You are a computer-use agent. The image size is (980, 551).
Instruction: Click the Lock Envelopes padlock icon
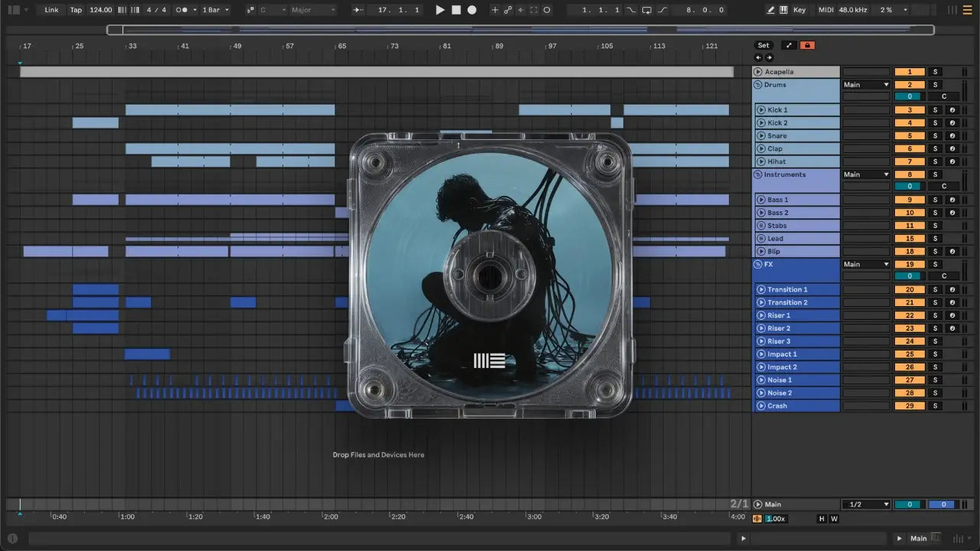pyautogui.click(x=807, y=45)
